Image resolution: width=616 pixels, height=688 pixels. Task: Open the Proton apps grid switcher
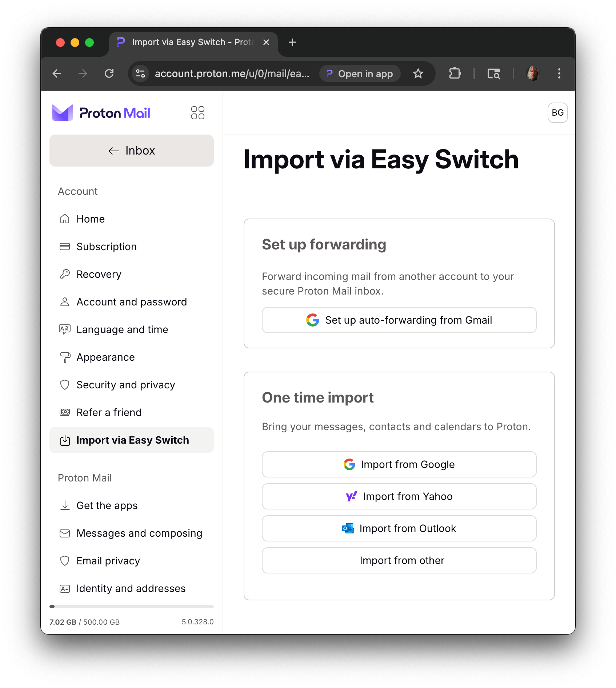click(197, 113)
